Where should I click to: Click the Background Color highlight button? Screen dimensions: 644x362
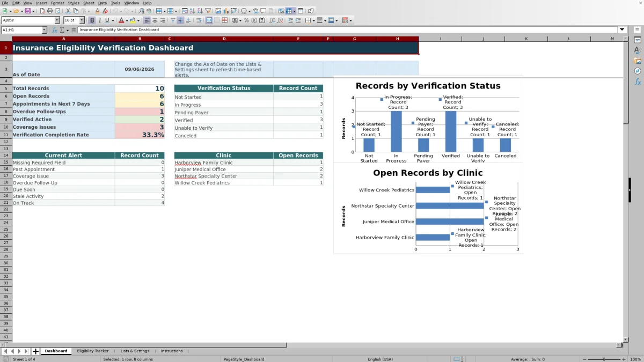[132, 20]
